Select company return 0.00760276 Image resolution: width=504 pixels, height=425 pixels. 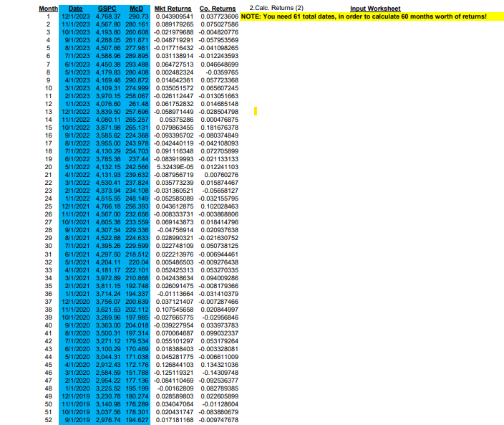click(221, 175)
